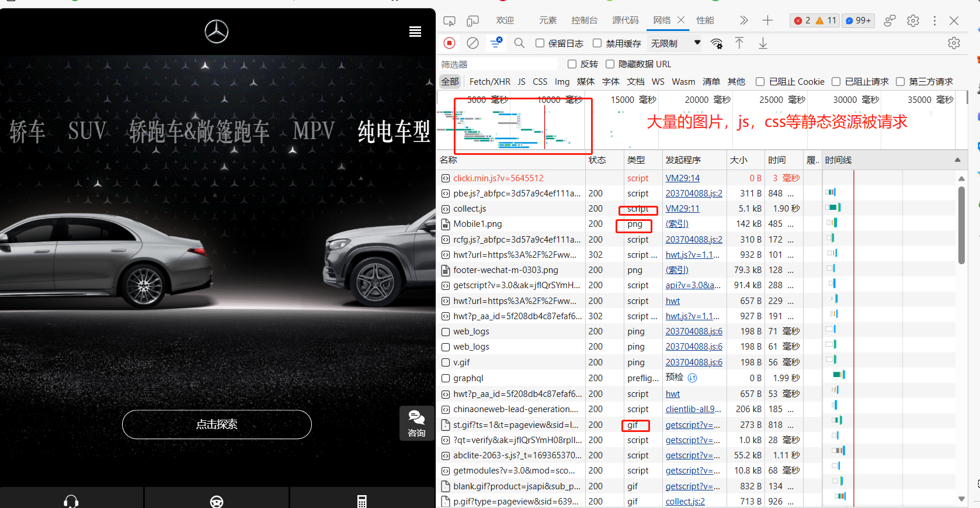
Task: Sort by 时间线 column arrow
Action: (957, 160)
